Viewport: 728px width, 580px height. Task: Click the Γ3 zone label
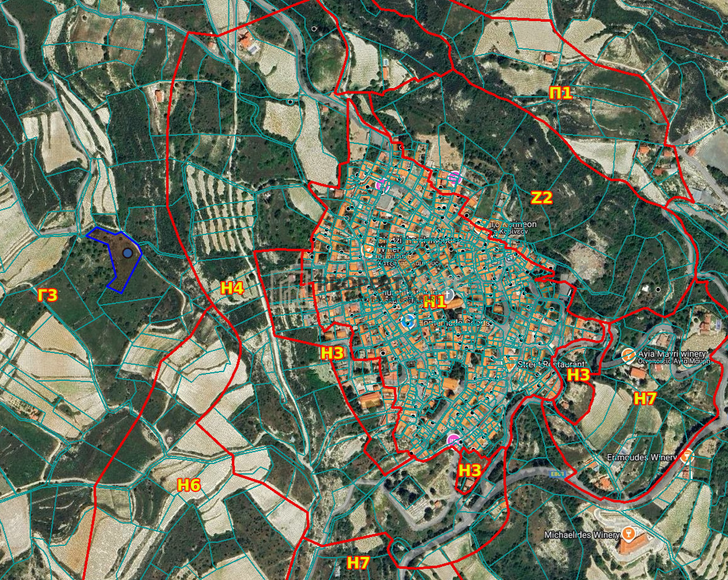(48, 295)
